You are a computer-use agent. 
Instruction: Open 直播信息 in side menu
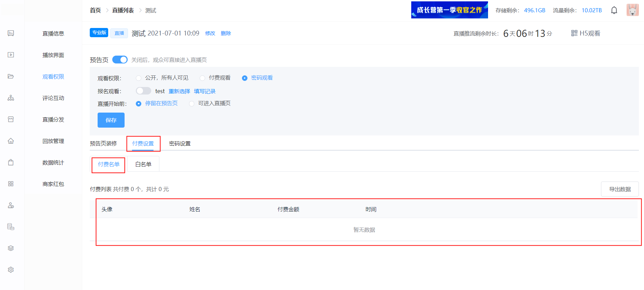click(x=53, y=33)
